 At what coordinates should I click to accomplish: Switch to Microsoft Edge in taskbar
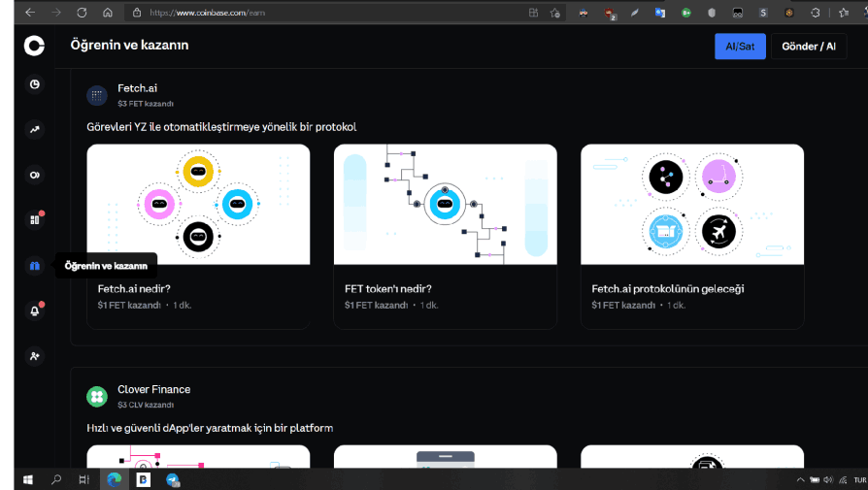[x=114, y=479]
